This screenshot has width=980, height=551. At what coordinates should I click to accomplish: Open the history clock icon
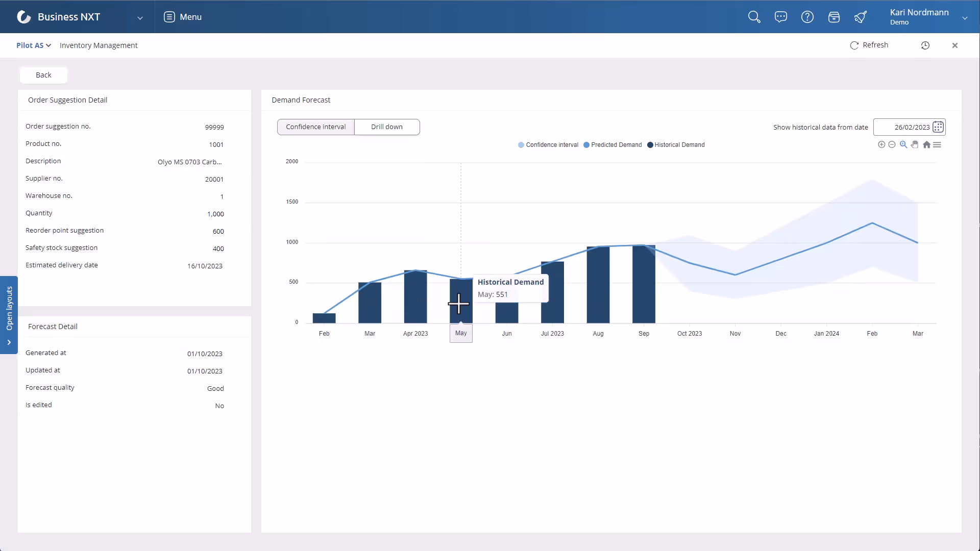[x=925, y=45]
